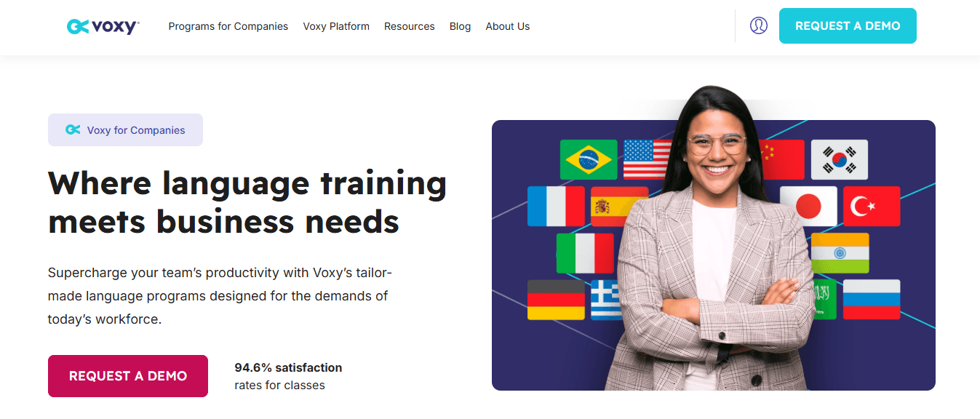Click the Voxy for Companies badge

[125, 130]
